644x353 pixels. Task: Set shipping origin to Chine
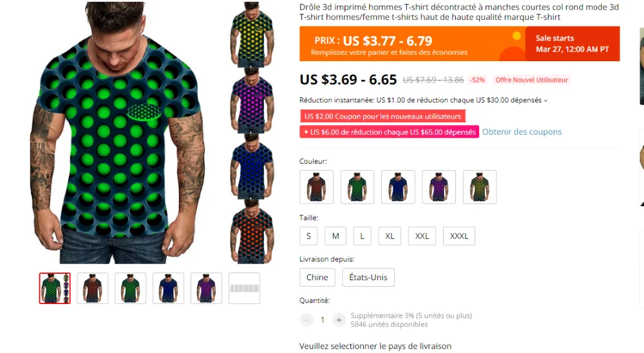(317, 278)
